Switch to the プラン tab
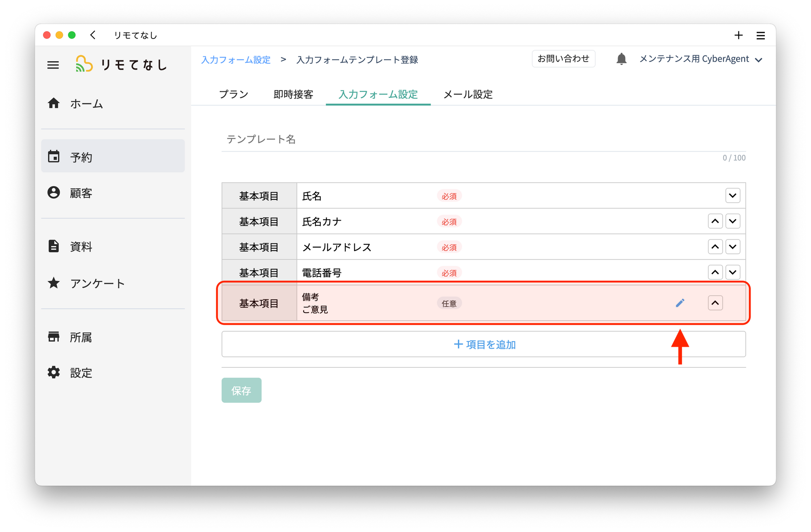 pos(234,94)
